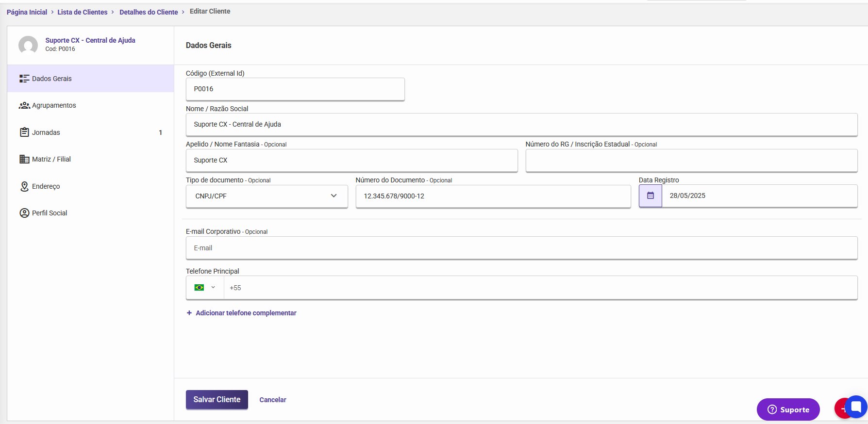Open the Suporte help button

(x=788, y=409)
